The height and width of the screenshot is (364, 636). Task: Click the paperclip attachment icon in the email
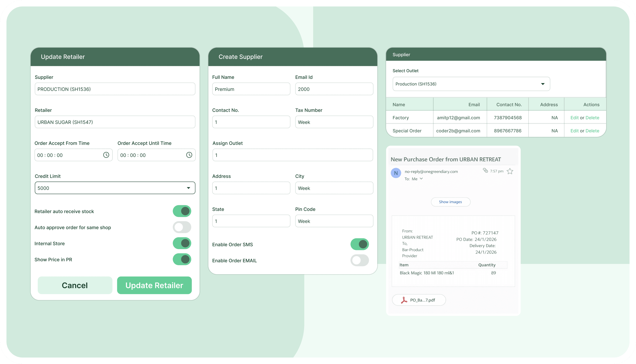click(485, 171)
